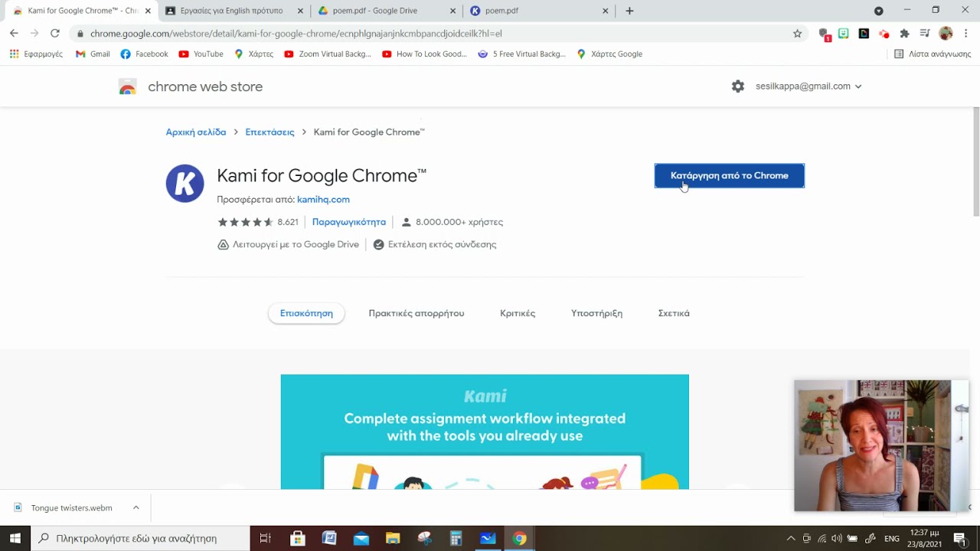Open the Zoom Virtual Backg... bookmark
Image resolution: width=980 pixels, height=551 pixels.
click(x=327, y=54)
